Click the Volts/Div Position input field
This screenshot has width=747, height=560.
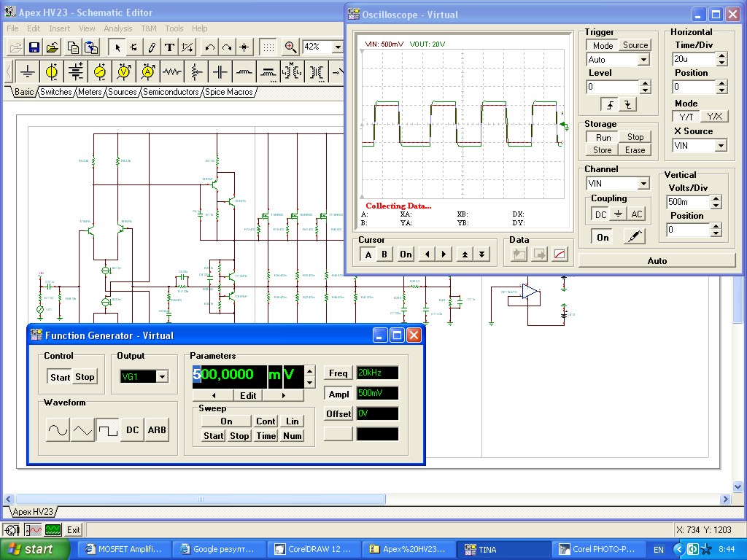point(687,230)
